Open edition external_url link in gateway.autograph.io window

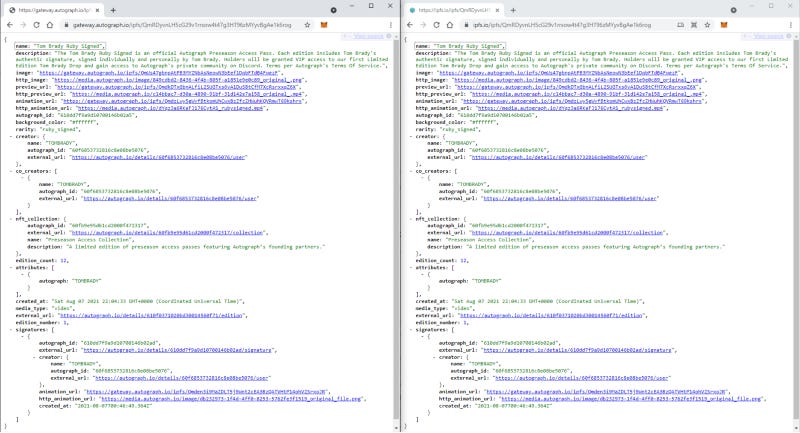click(152, 316)
